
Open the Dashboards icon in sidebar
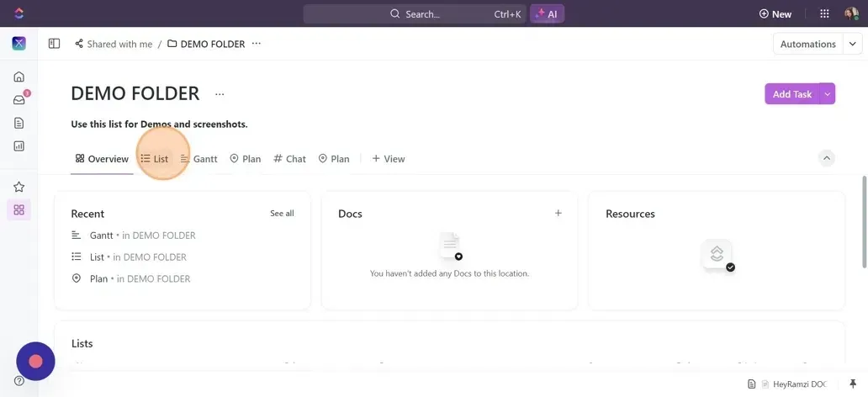[19, 146]
